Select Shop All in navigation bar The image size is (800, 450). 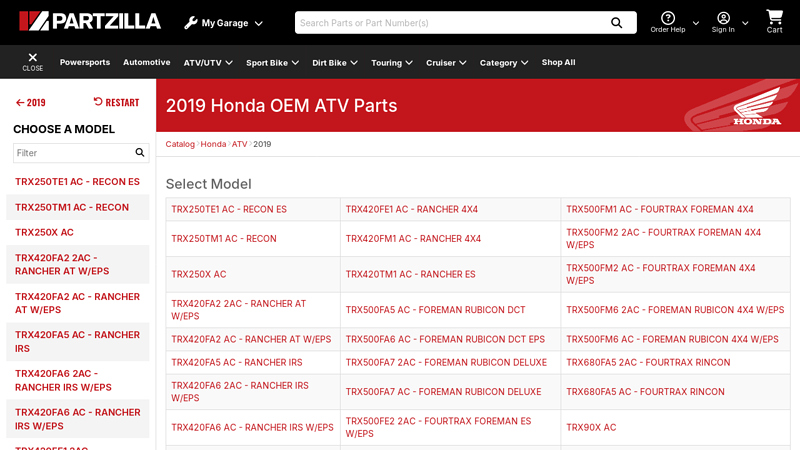pyautogui.click(x=558, y=62)
